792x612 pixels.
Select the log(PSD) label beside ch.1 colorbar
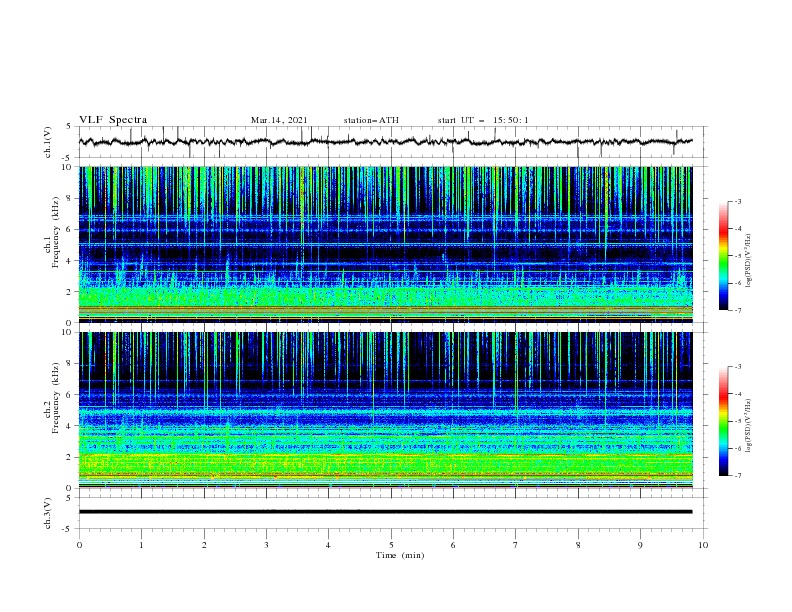pos(749,261)
